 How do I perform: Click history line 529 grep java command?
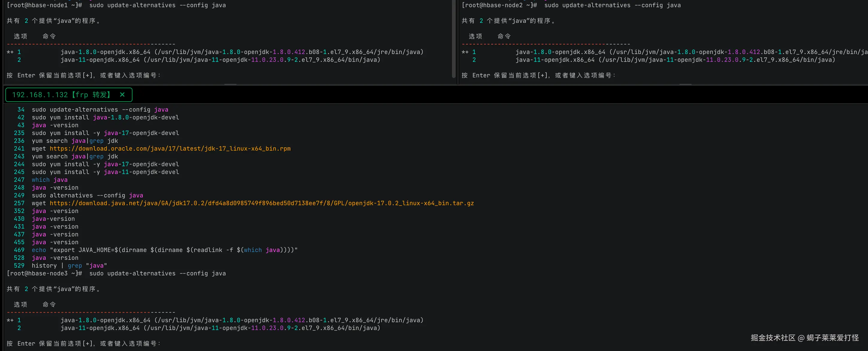[x=69, y=266]
